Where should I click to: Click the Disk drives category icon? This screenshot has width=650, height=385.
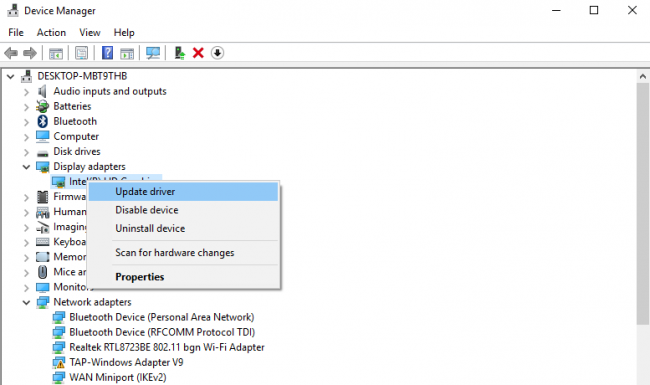(42, 153)
